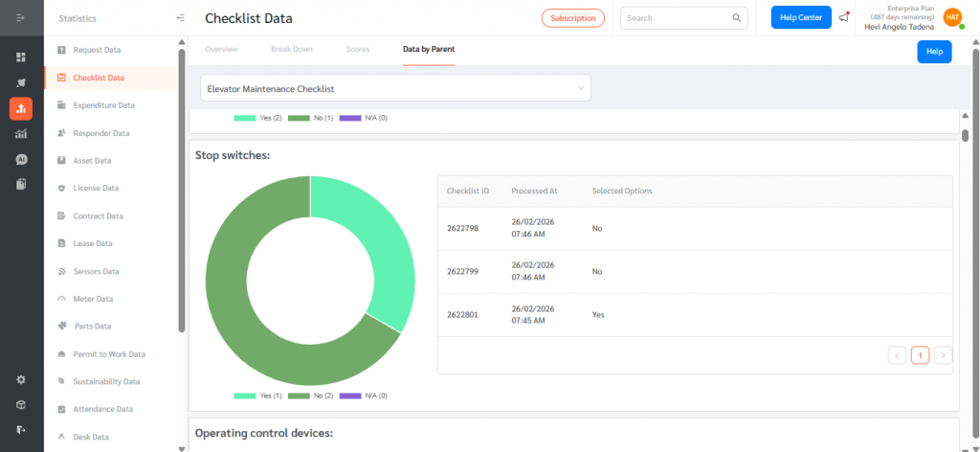Image resolution: width=980 pixels, height=452 pixels.
Task: Click the active statistics bar chart icon
Action: [x=21, y=108]
